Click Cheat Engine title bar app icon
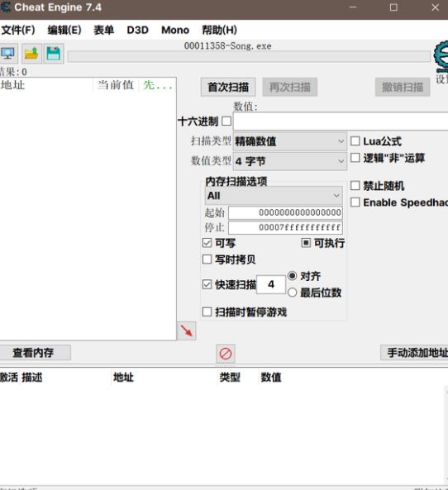448x490 pixels. (x=5, y=7)
